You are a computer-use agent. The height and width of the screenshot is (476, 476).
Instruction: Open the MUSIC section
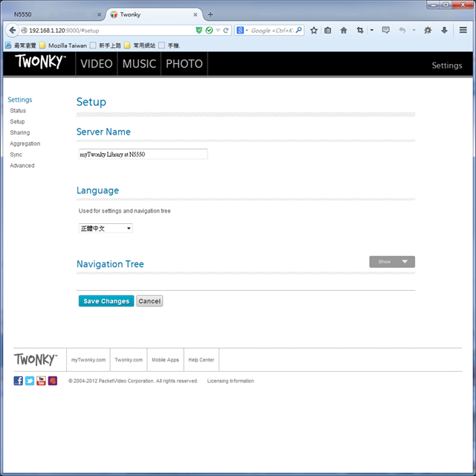click(x=139, y=64)
